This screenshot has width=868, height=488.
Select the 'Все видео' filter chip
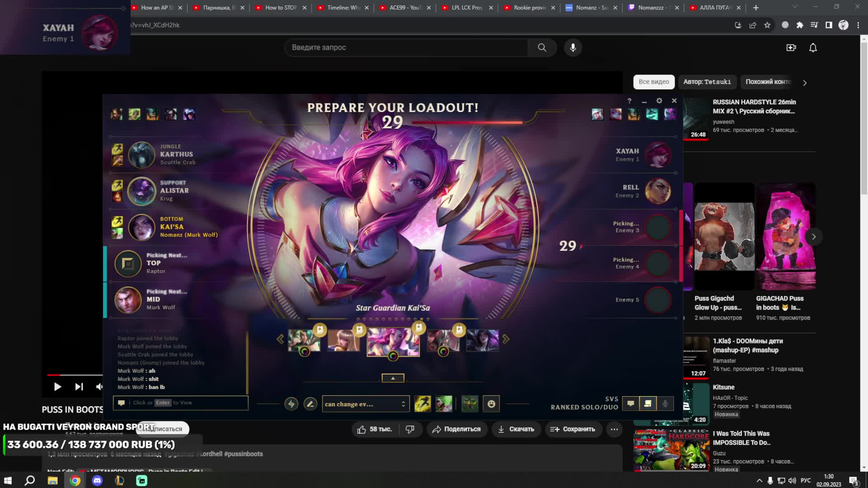[654, 82]
